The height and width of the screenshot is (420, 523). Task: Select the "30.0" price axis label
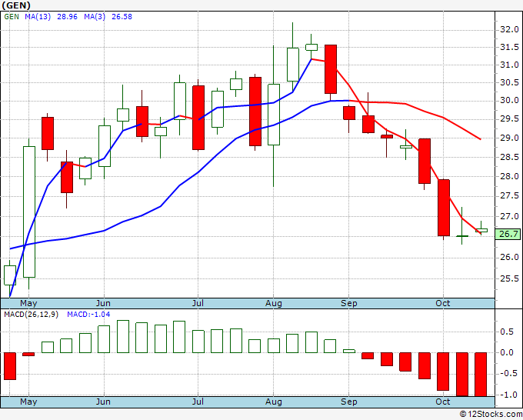509,100
